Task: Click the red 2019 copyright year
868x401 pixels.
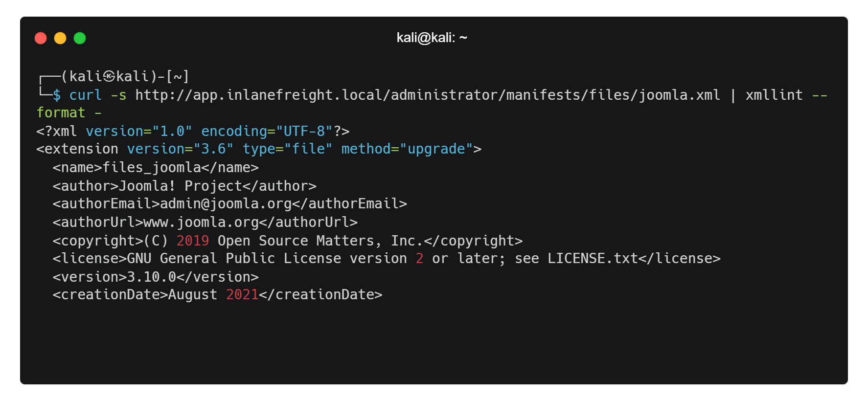Action: click(x=192, y=241)
